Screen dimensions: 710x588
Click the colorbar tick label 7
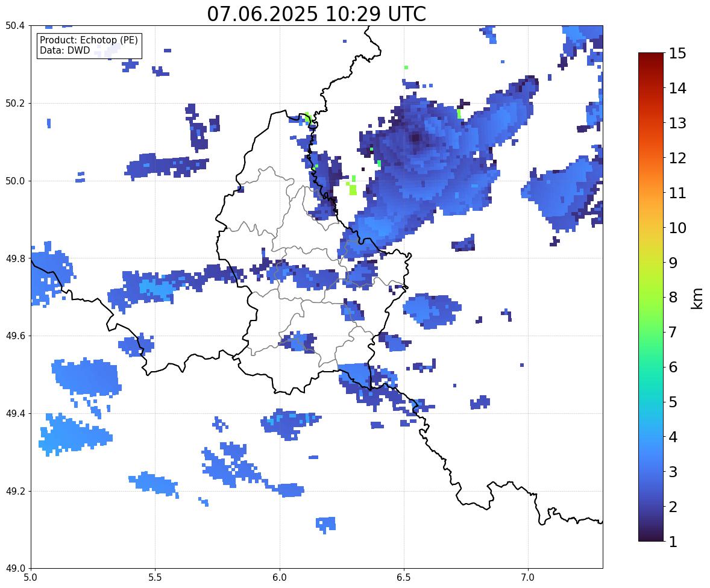(673, 332)
